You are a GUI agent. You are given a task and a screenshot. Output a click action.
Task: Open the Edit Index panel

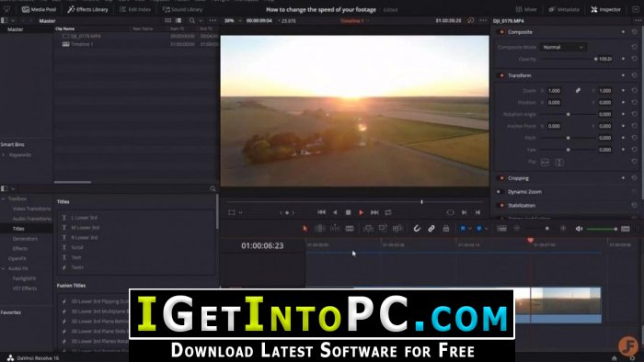[x=135, y=9]
